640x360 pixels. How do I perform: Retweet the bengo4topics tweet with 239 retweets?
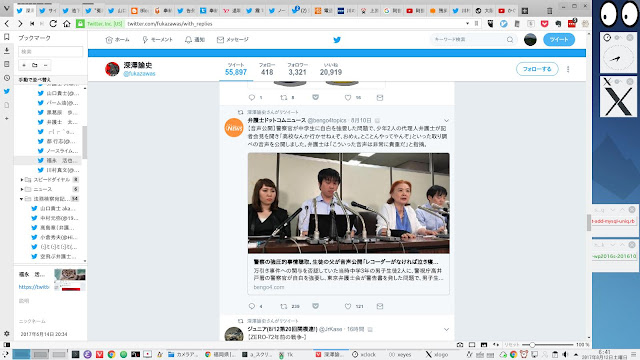[284, 306]
